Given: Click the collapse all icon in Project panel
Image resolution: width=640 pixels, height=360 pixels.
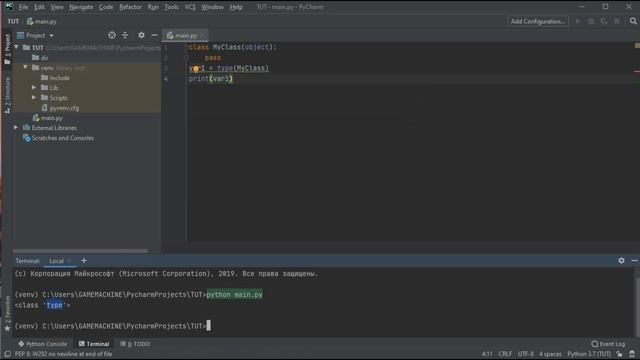Looking at the screenshot, I should pyautogui.click(x=125, y=36).
